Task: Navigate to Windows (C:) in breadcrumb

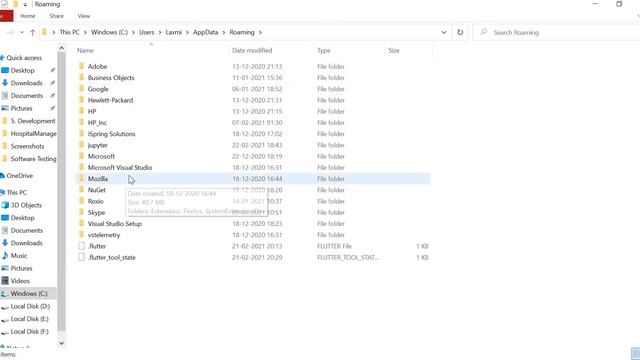Action: pos(109,32)
